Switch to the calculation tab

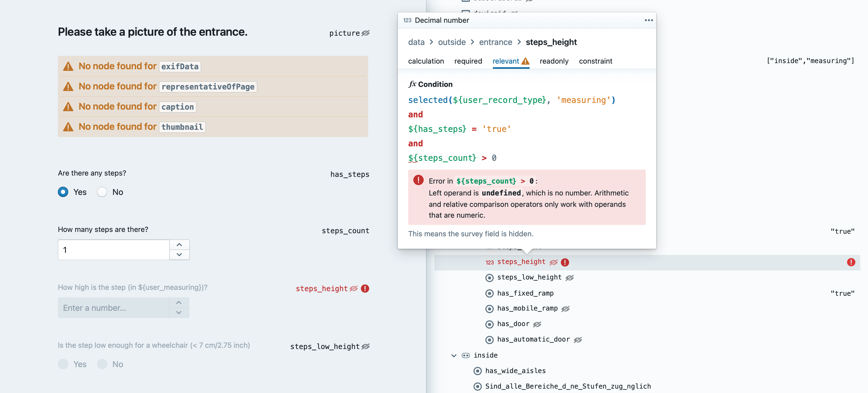pyautogui.click(x=425, y=61)
